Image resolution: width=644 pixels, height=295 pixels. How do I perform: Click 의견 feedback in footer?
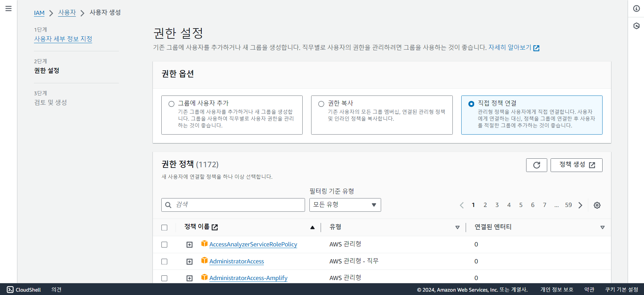(56, 290)
